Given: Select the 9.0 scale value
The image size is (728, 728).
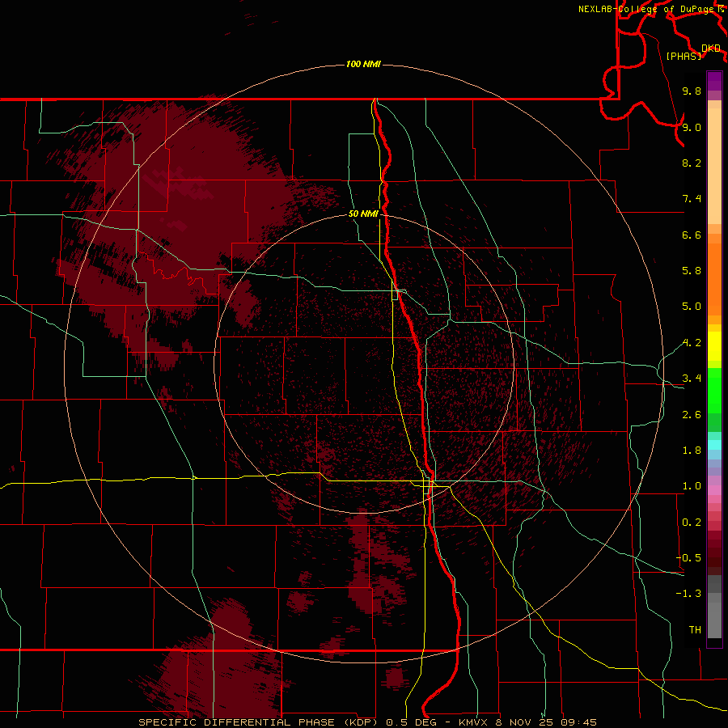Looking at the screenshot, I should click(x=692, y=127).
